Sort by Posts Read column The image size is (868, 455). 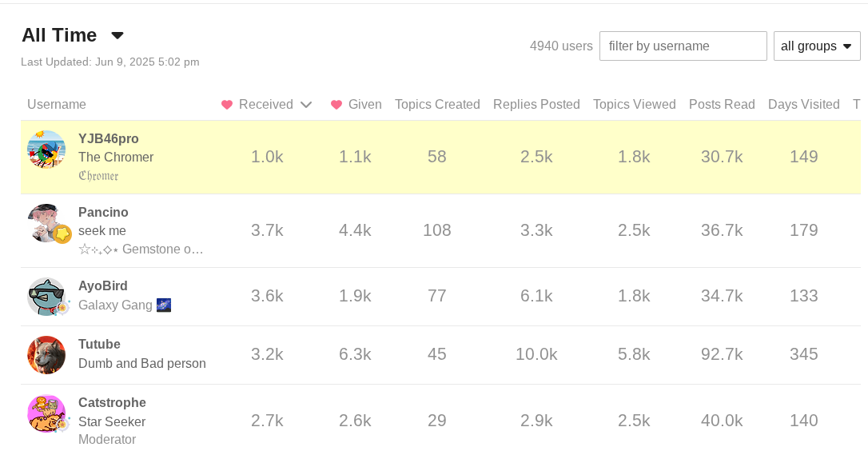pyautogui.click(x=722, y=105)
